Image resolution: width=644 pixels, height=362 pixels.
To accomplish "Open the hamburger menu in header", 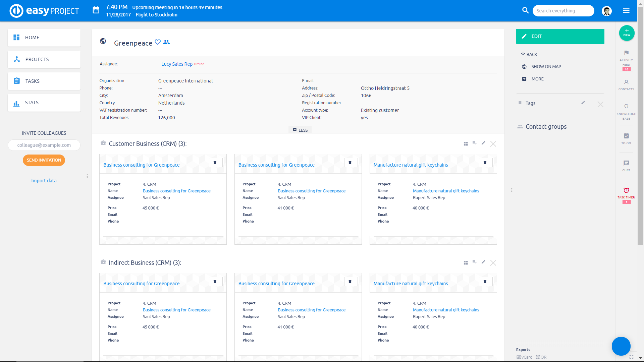I will click(626, 11).
